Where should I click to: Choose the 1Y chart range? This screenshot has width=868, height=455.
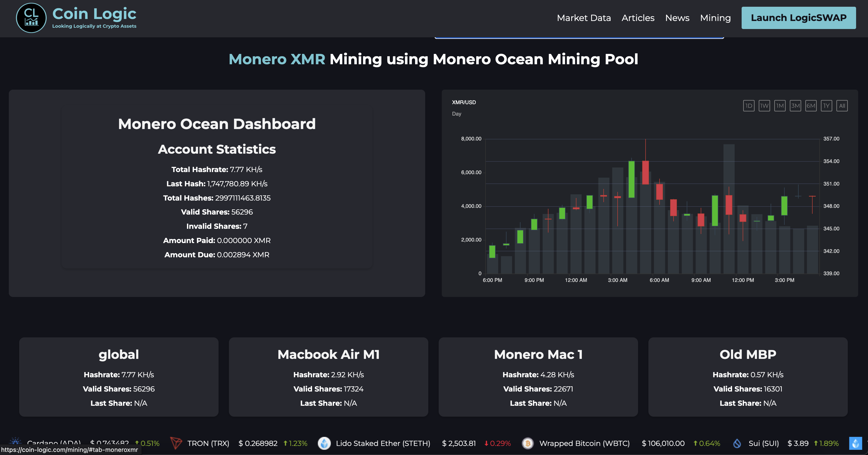[x=826, y=106]
